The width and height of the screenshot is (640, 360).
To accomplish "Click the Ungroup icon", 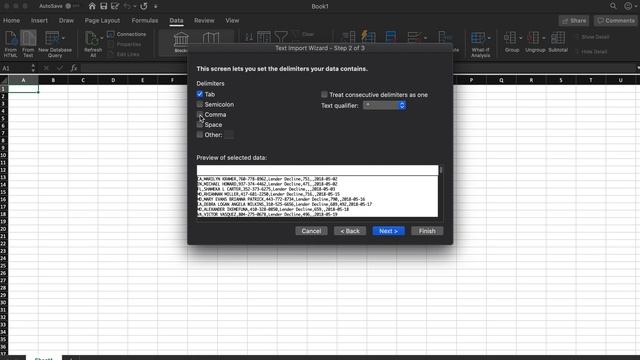I will click(x=533, y=38).
